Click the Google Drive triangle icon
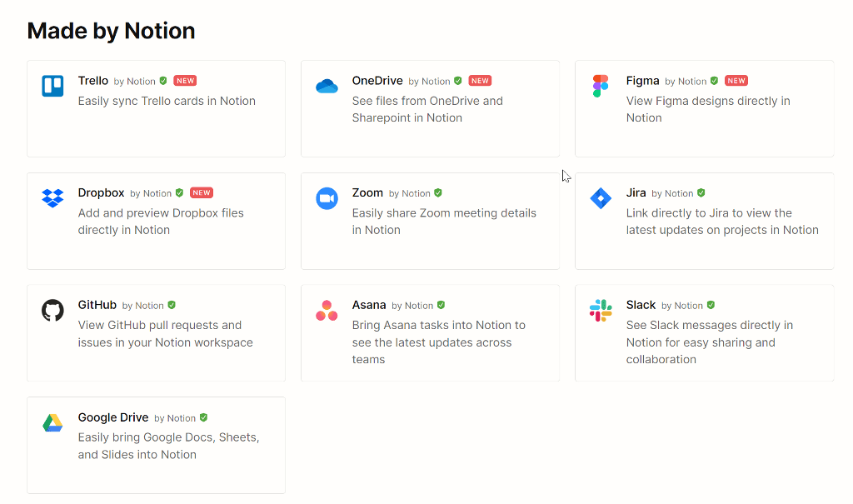The height and width of the screenshot is (504, 853). click(52, 423)
